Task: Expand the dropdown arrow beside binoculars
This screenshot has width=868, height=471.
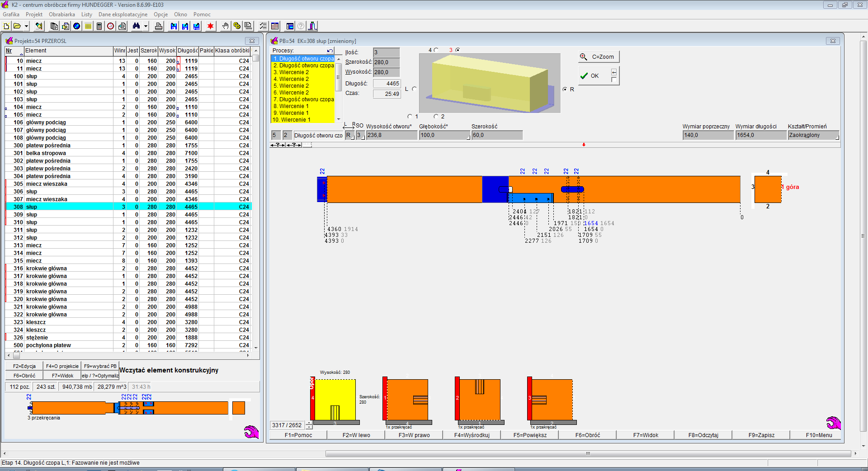Action: click(146, 26)
